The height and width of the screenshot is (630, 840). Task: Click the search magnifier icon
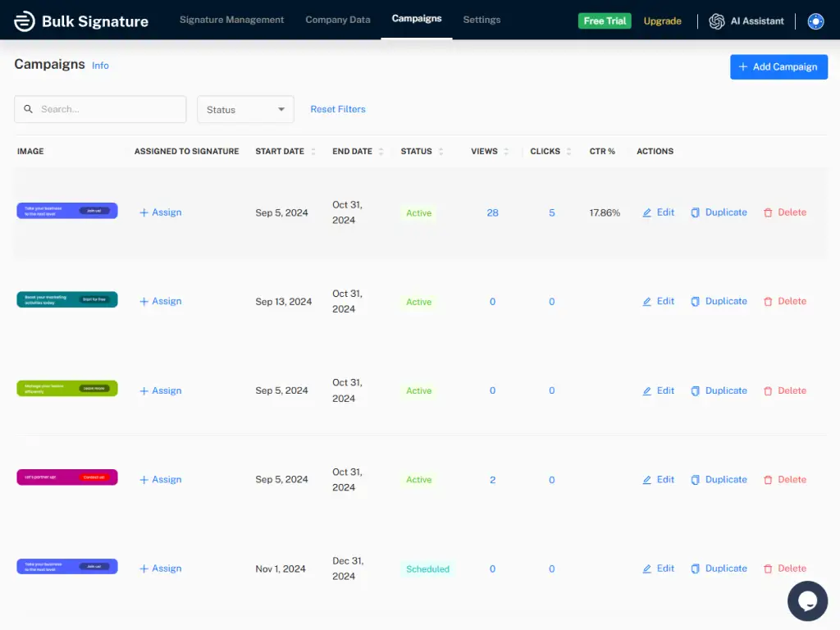pyautogui.click(x=29, y=109)
